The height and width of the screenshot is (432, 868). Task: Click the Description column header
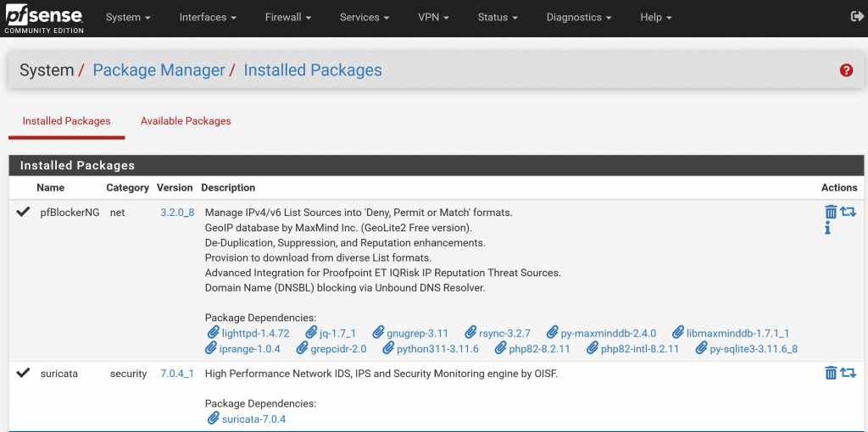(228, 187)
